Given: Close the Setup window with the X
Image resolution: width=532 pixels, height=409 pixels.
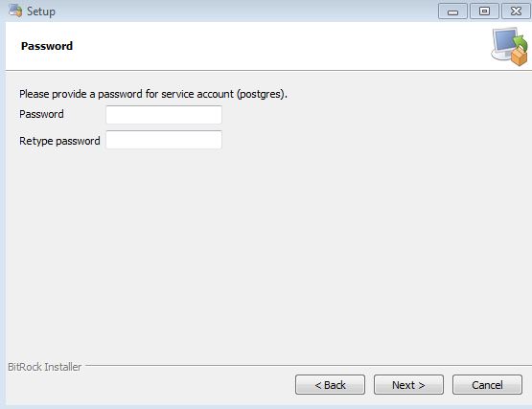Looking at the screenshot, I should pyautogui.click(x=516, y=11).
